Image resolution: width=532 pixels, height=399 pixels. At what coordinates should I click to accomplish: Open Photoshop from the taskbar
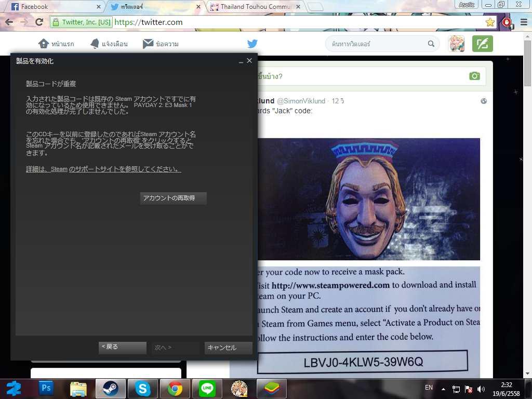[46, 388]
